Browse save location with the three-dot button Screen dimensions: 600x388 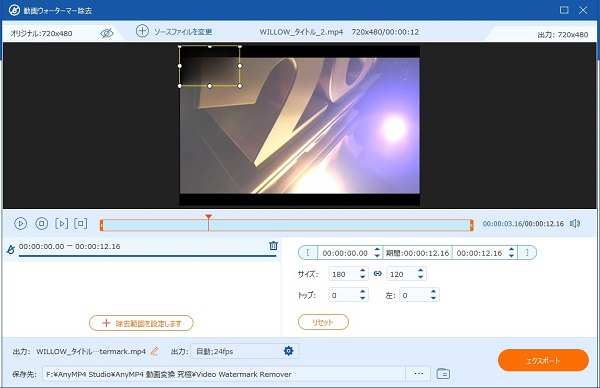coord(418,373)
